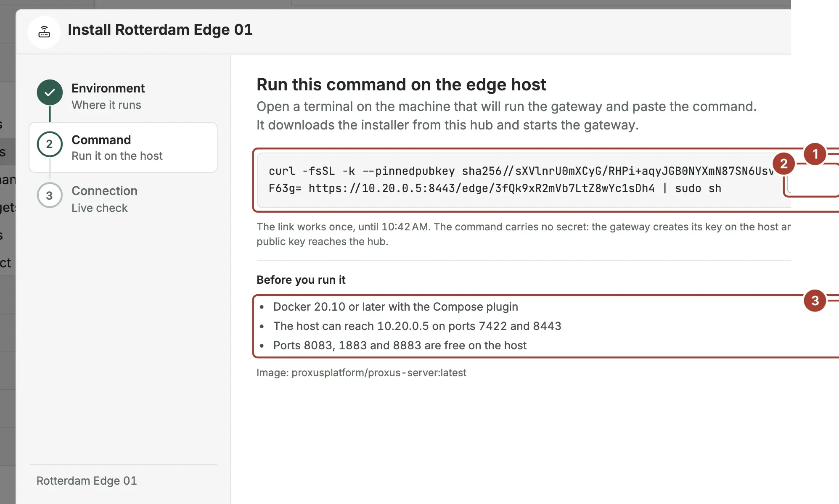The width and height of the screenshot is (839, 504).
Task: Click the 'Open a terminal on the machine' description
Action: (506, 107)
